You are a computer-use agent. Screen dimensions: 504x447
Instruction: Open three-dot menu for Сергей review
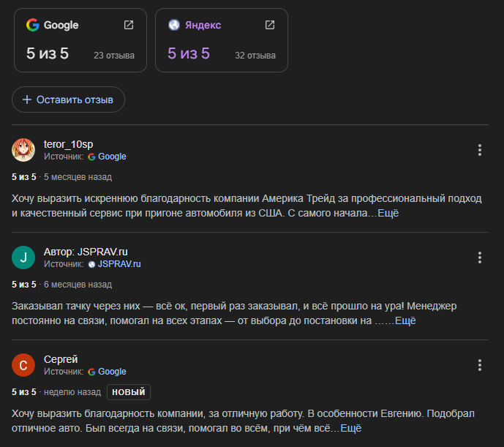pos(480,365)
